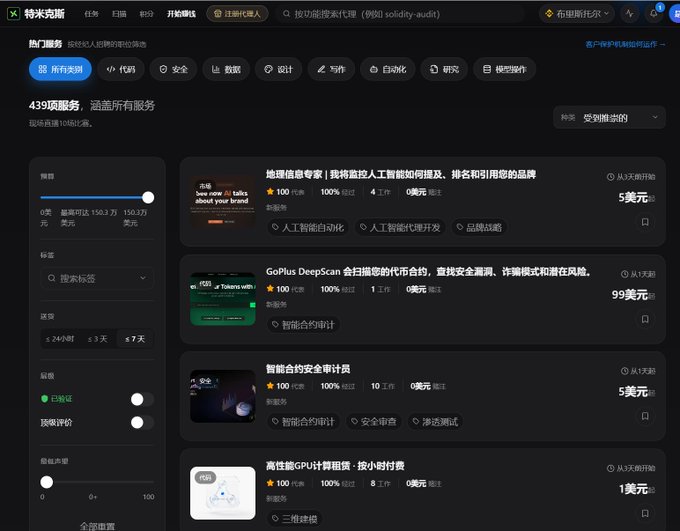Select the ≤ 3 天 delivery option
The image size is (680, 531).
[x=98, y=339]
